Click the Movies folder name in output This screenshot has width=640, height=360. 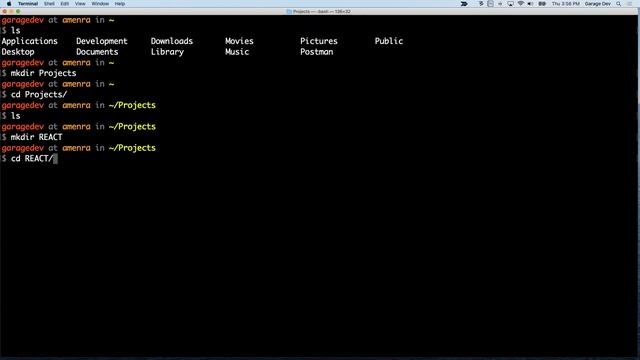239,41
